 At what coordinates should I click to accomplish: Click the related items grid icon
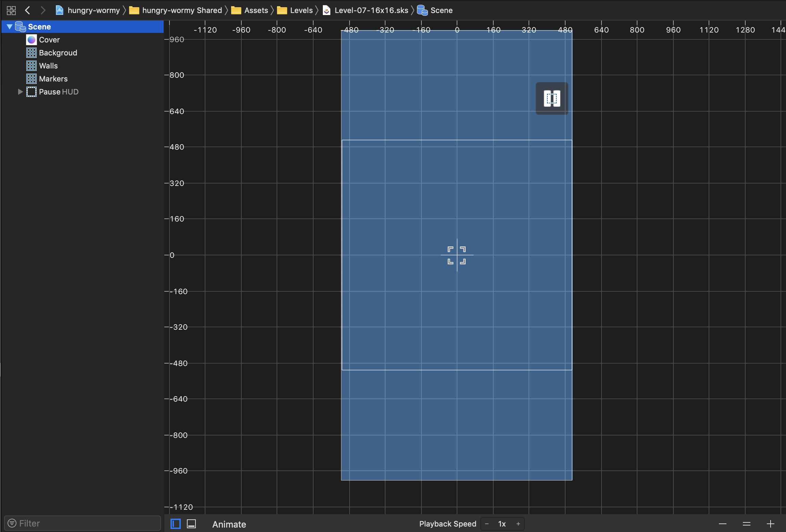(11, 10)
